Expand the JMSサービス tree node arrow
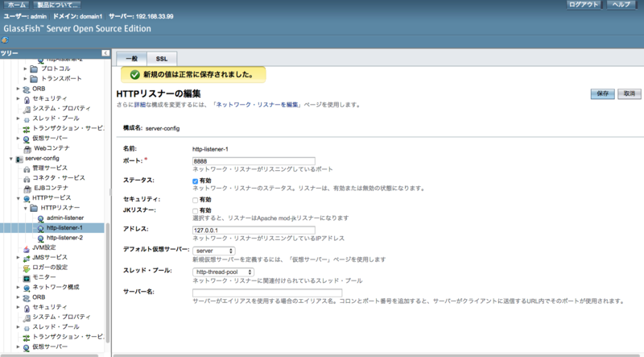644x357 pixels. click(18, 257)
